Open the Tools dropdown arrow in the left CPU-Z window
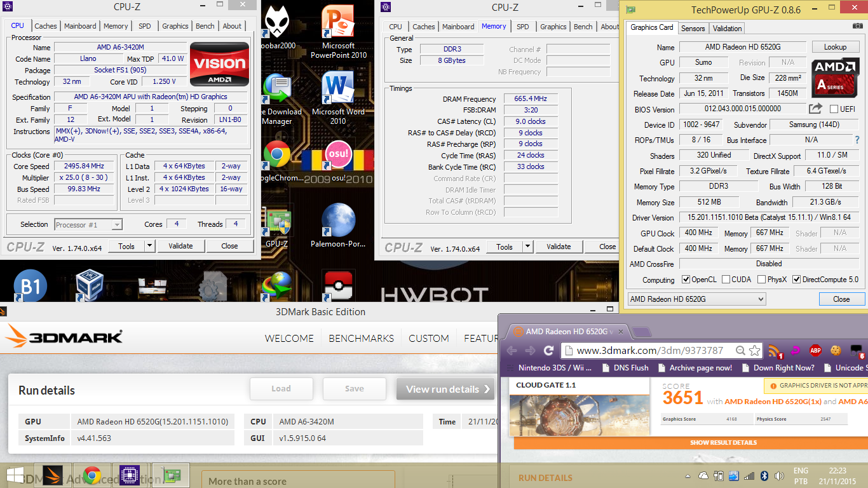868x488 pixels. tap(149, 246)
